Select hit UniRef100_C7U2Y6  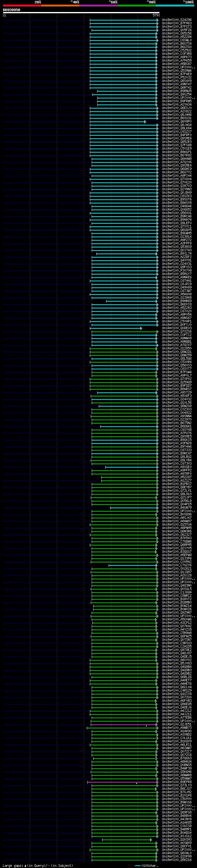pos(176,565)
